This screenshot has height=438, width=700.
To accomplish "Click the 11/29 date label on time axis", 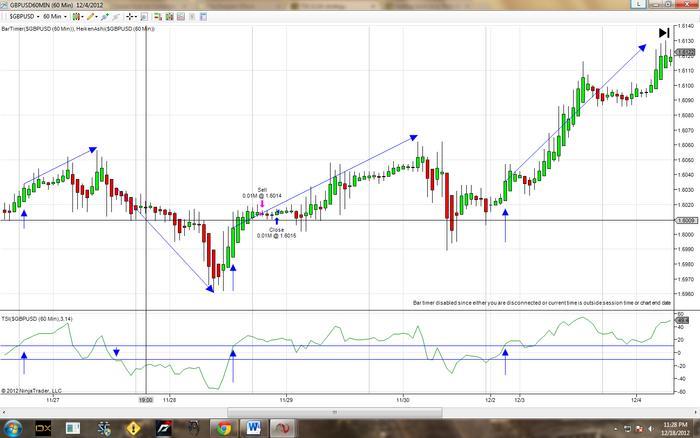I will point(286,400).
